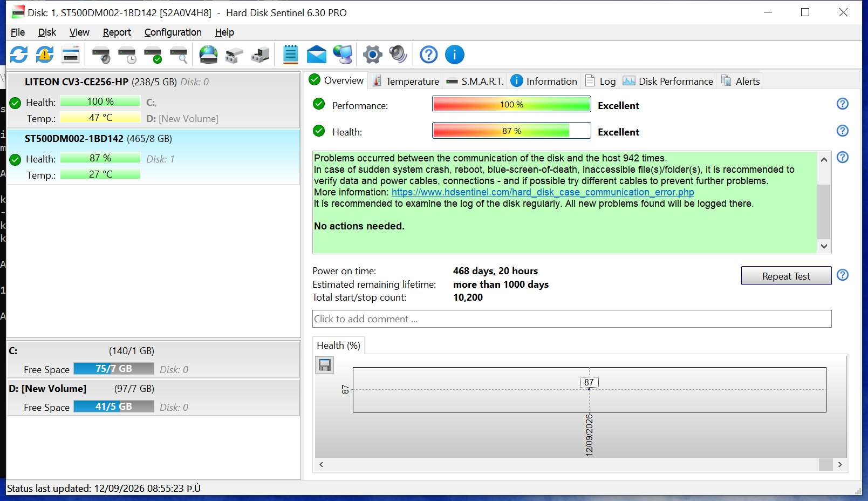Screen dimensions: 868x501
Task: Click the blue Refresh arrows toolbar icon
Action: (x=19, y=55)
